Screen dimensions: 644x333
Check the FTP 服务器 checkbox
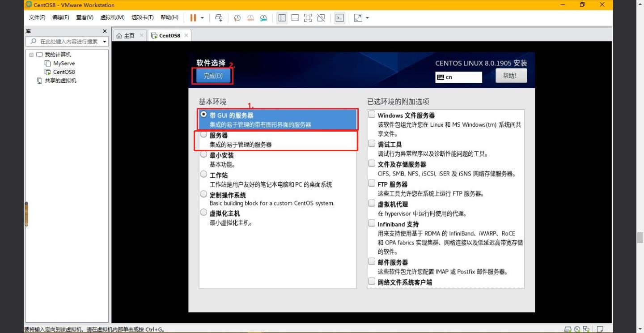pos(372,183)
